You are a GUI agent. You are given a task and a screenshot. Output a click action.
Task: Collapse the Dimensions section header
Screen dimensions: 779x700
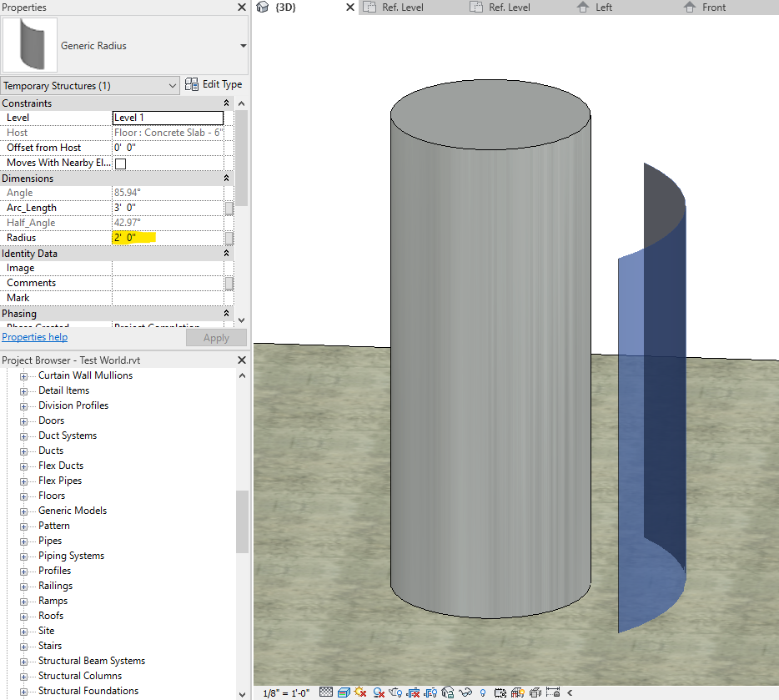[x=225, y=178]
